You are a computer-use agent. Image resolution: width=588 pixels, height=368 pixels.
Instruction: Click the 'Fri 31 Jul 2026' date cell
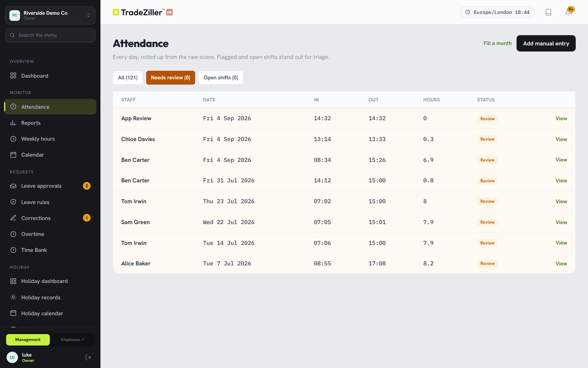click(229, 181)
